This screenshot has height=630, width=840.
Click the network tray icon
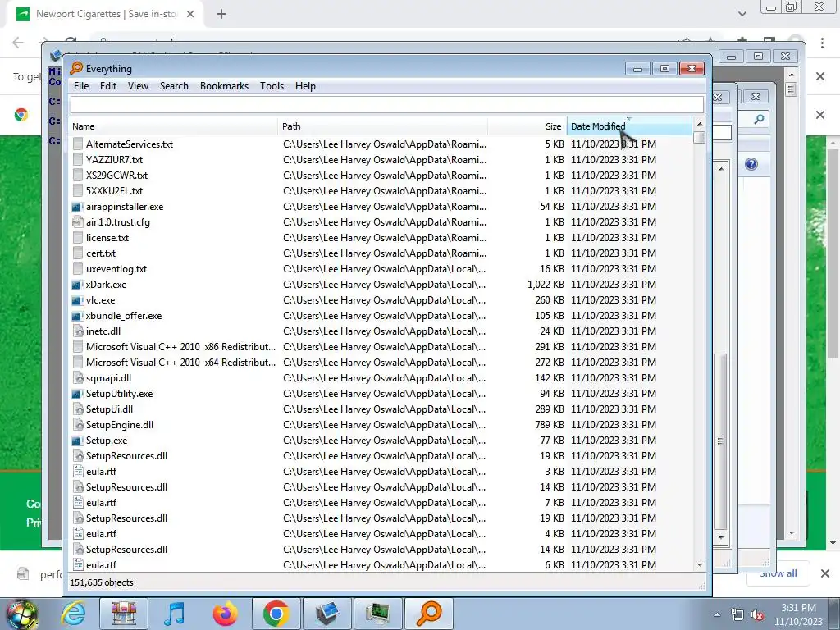point(737,615)
